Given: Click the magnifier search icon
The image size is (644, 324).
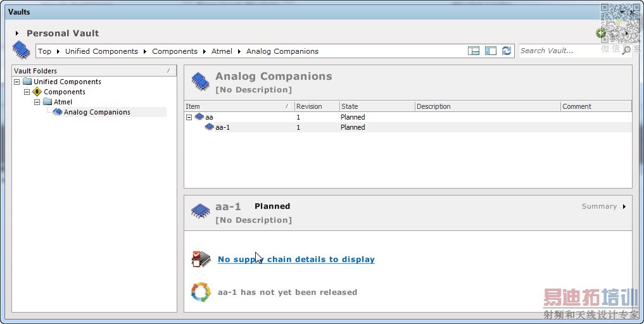Looking at the screenshot, I should point(626,51).
